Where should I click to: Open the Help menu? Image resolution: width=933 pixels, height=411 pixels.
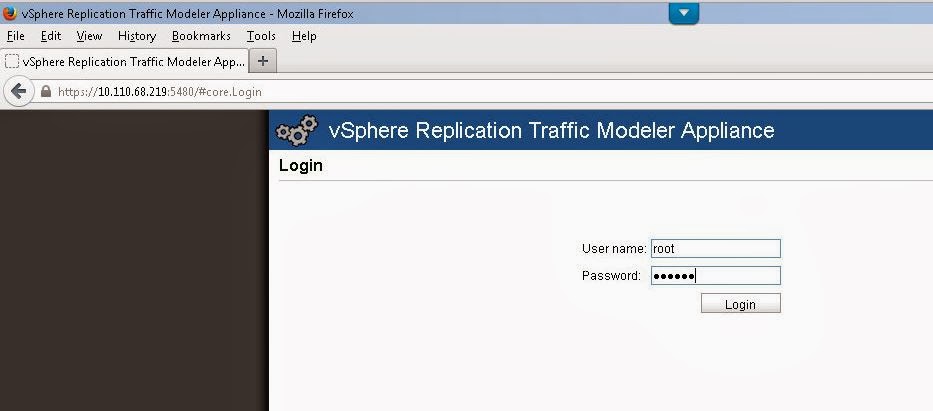pos(304,36)
